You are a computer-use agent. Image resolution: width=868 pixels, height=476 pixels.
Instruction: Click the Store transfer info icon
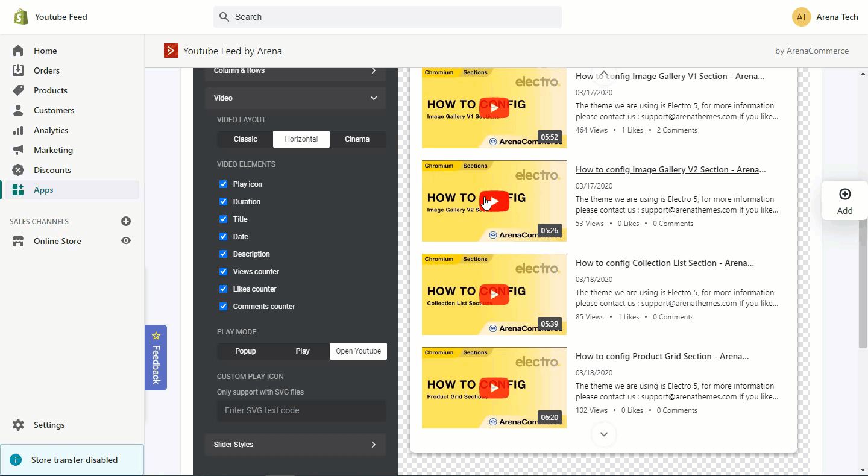coord(16,460)
